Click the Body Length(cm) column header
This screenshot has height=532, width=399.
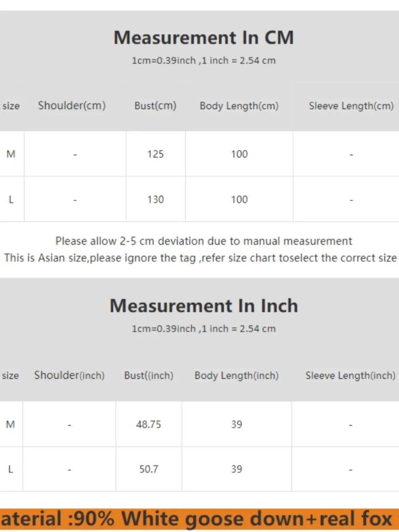pos(239,106)
